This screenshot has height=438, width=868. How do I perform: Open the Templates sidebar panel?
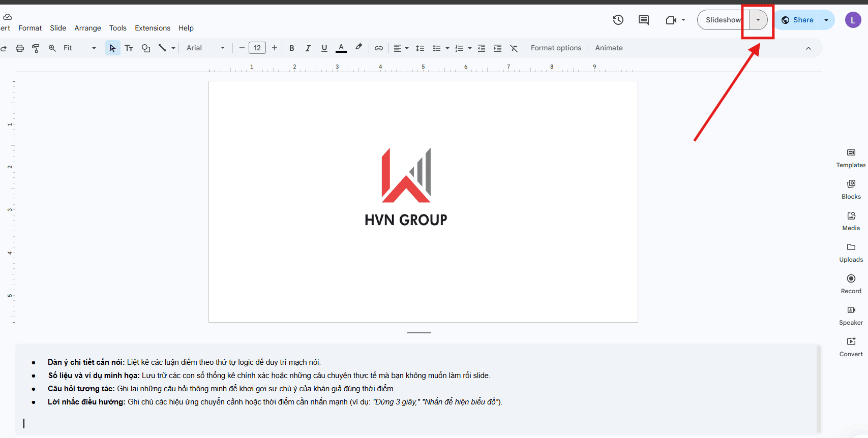851,158
